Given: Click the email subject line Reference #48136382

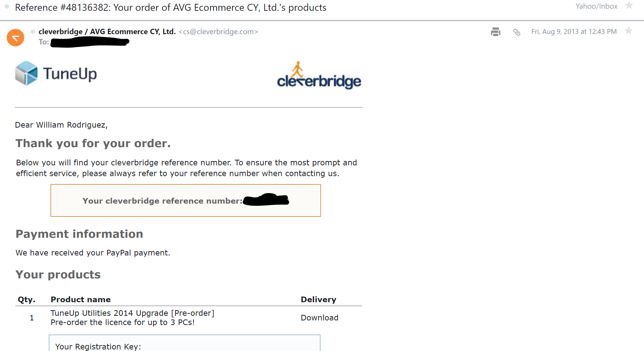Looking at the screenshot, I should point(171,8).
